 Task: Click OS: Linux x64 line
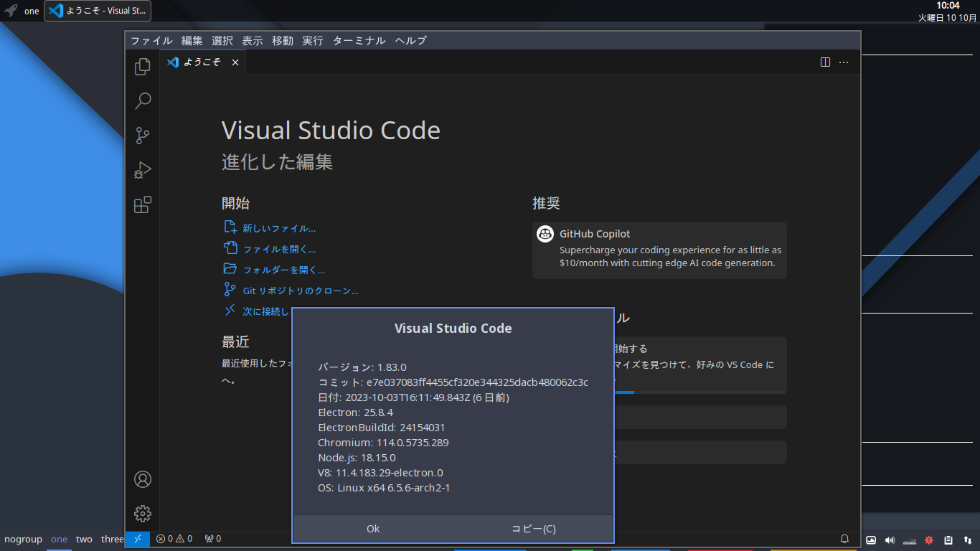pyautogui.click(x=384, y=488)
